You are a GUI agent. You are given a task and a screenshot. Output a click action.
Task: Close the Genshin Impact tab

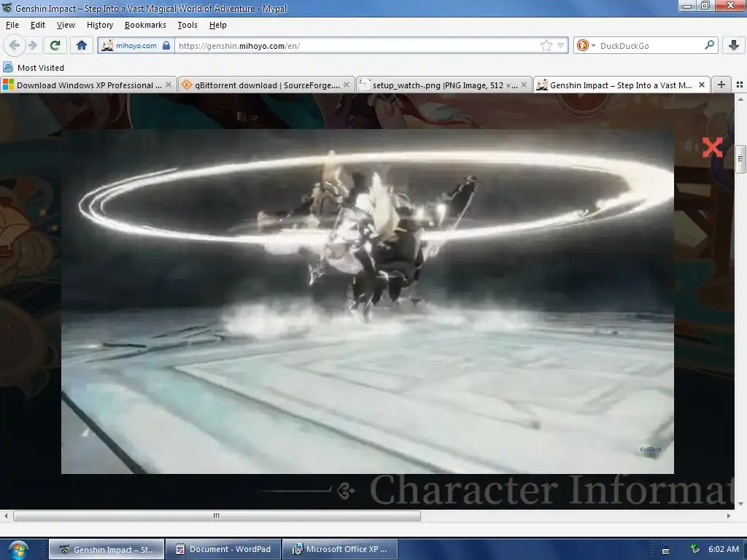tap(702, 85)
